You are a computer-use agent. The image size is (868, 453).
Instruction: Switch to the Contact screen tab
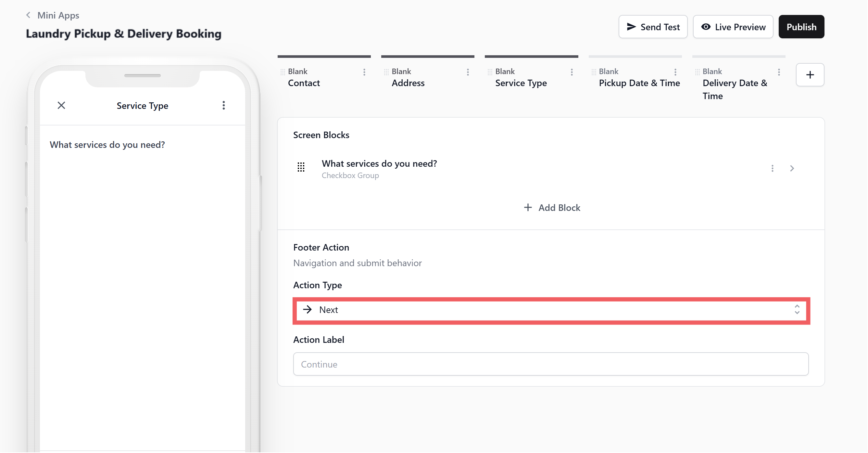pyautogui.click(x=304, y=83)
